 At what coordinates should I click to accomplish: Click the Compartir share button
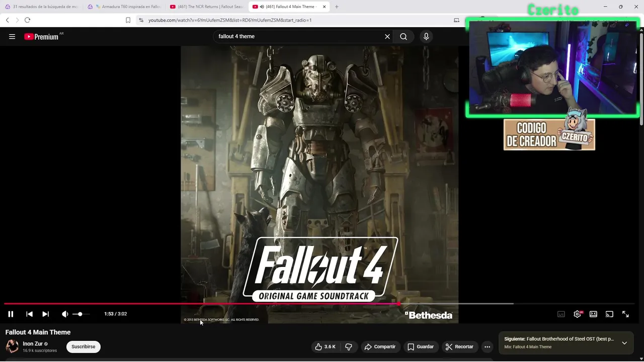point(380,347)
